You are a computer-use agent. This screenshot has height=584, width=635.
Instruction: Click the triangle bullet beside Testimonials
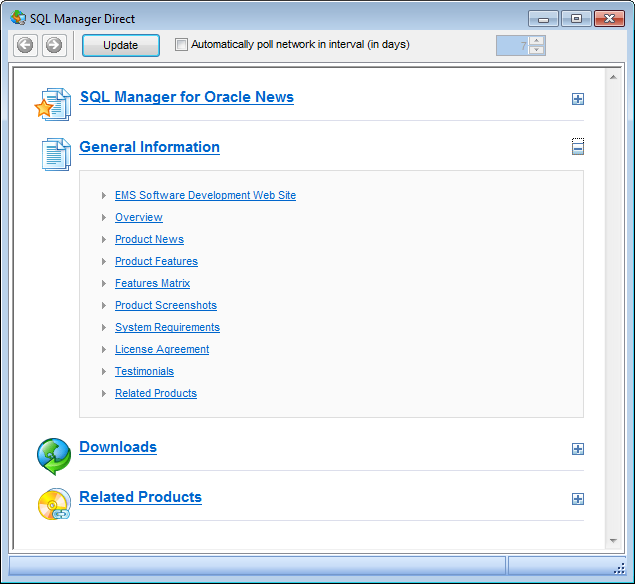coord(104,371)
